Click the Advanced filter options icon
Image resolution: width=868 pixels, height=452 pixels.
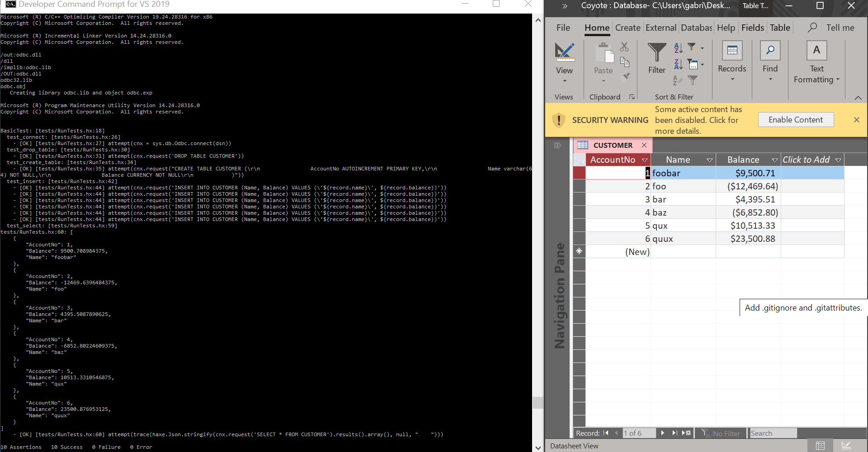tap(693, 64)
